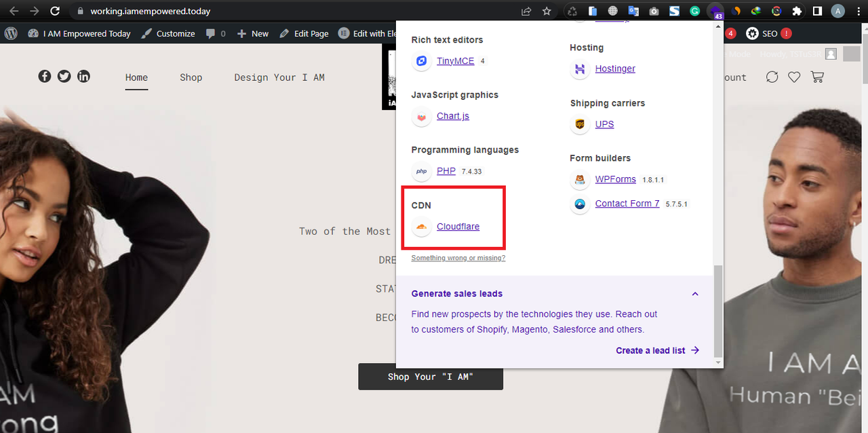Click the browser back arrow
Viewport: 868px width, 433px height.
click(14, 11)
